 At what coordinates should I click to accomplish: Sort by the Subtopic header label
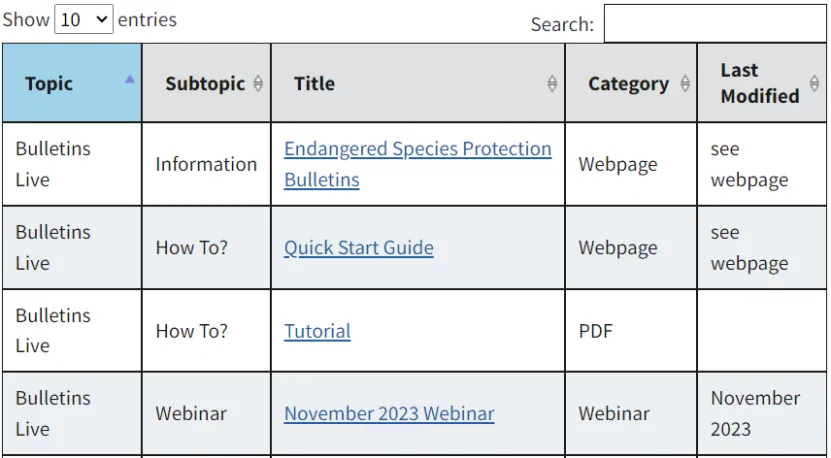pyautogui.click(x=205, y=83)
